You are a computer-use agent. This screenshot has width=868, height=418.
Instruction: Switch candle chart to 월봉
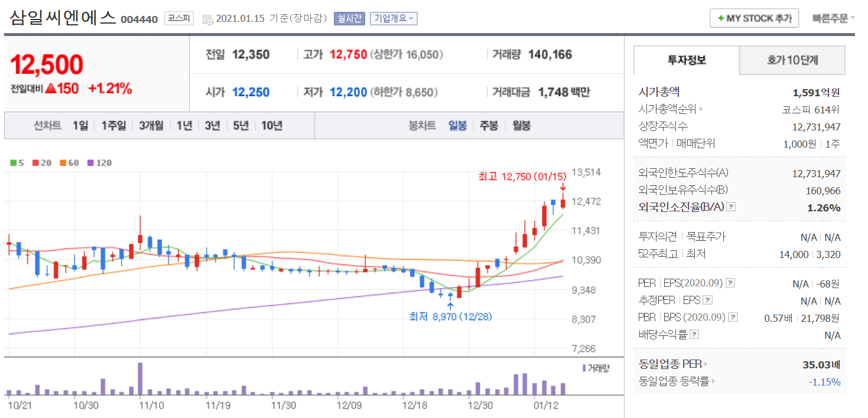521,125
